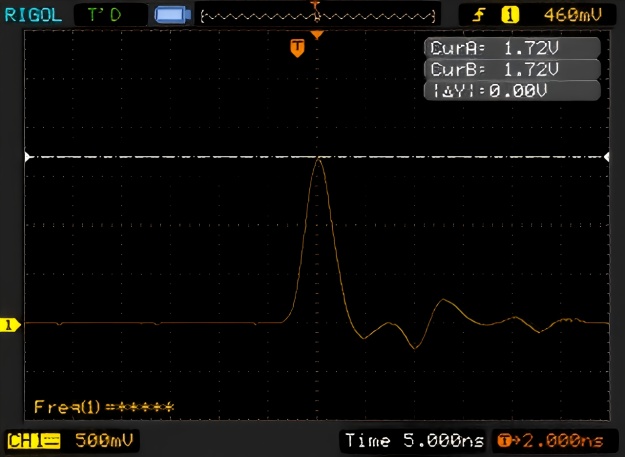The height and width of the screenshot is (457, 625).
Task: Select the CurA 1.72V cursor readout
Action: click(514, 48)
